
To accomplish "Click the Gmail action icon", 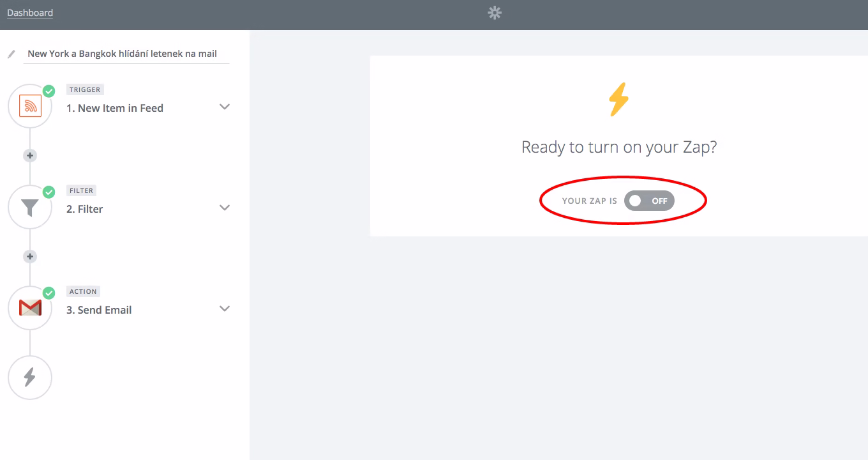I will [30, 308].
